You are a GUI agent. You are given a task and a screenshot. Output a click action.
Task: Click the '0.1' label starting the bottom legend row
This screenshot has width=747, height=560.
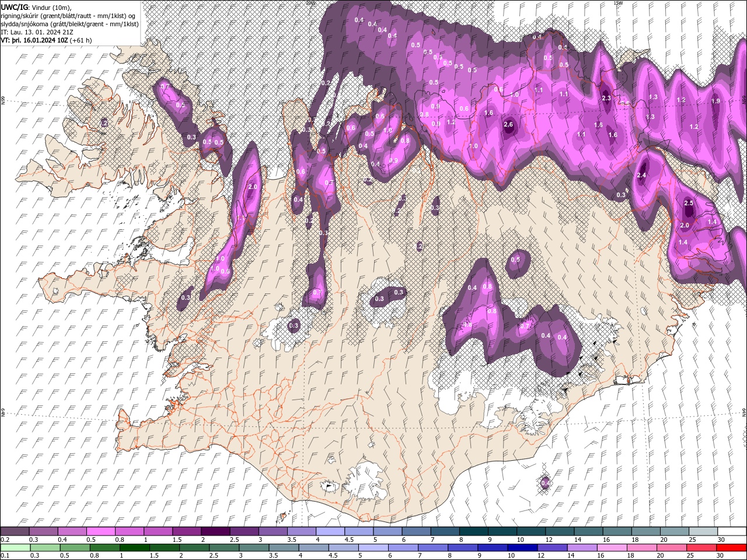pyautogui.click(x=5, y=556)
